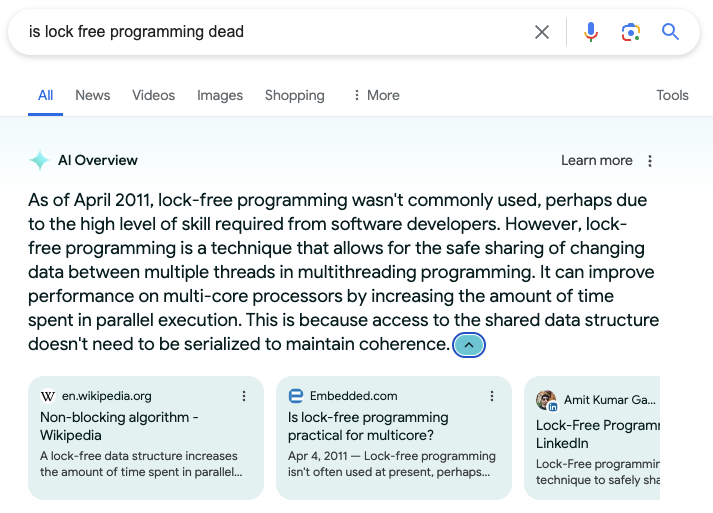Viewport: 713px width, 513px height.
Task: Start voice search with microphone icon
Action: [591, 32]
